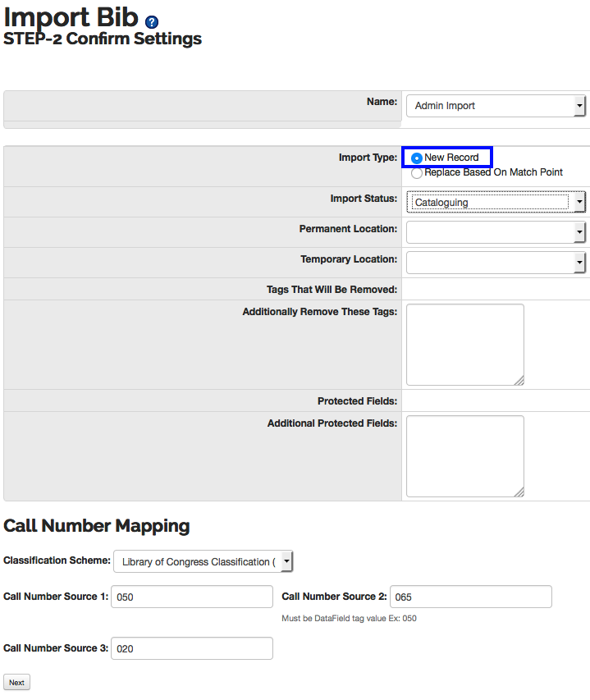Open the Import Bib help icon
The width and height of the screenshot is (590, 700).
pos(152,21)
